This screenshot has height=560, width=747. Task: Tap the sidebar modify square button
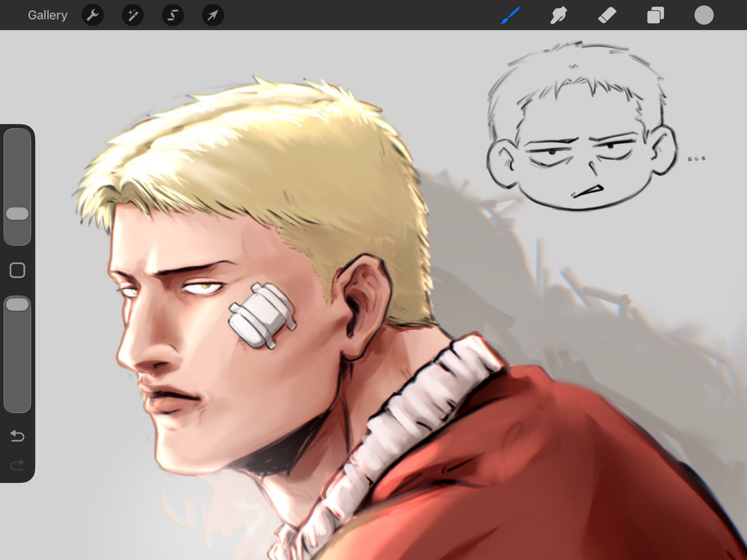(x=17, y=270)
